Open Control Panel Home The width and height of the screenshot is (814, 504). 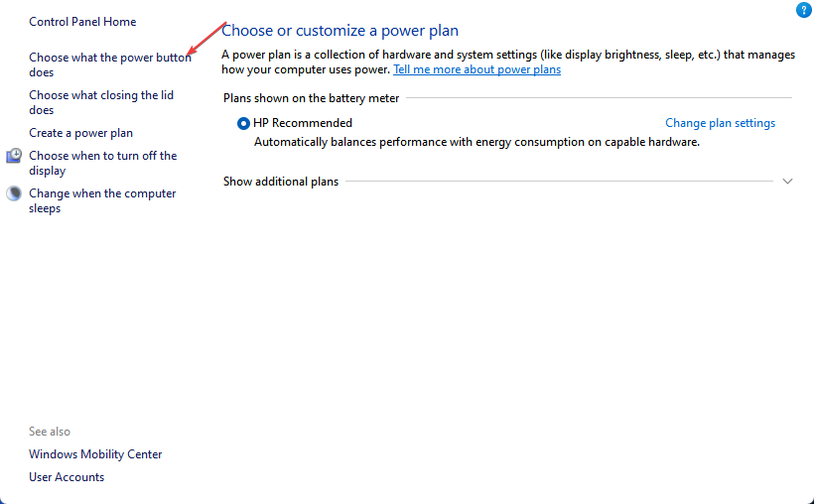click(x=82, y=22)
